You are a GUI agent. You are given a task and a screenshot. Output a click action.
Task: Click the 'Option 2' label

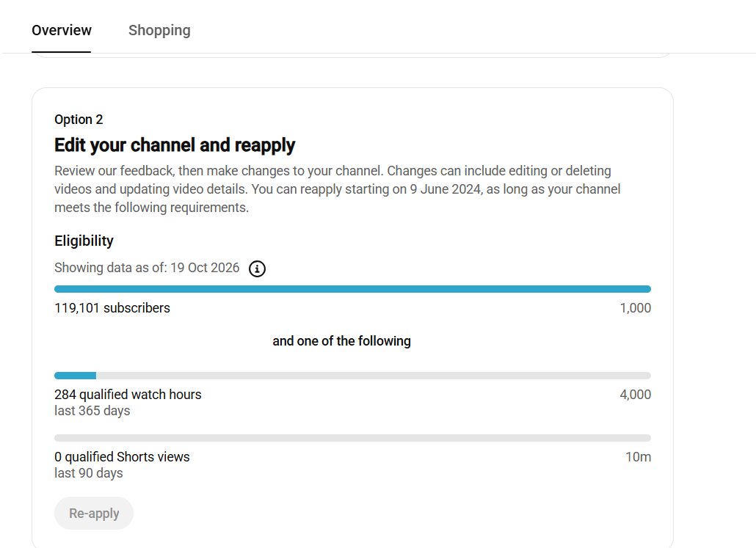point(79,120)
